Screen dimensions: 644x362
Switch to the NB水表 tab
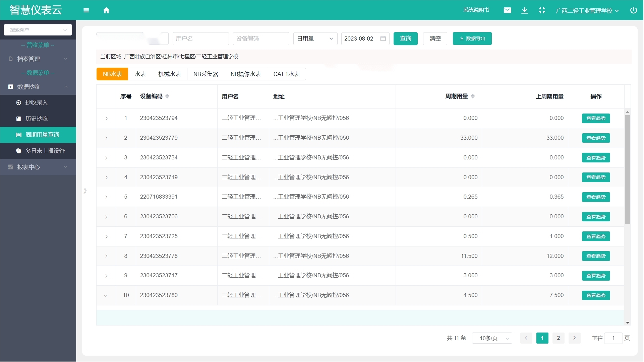coord(112,74)
